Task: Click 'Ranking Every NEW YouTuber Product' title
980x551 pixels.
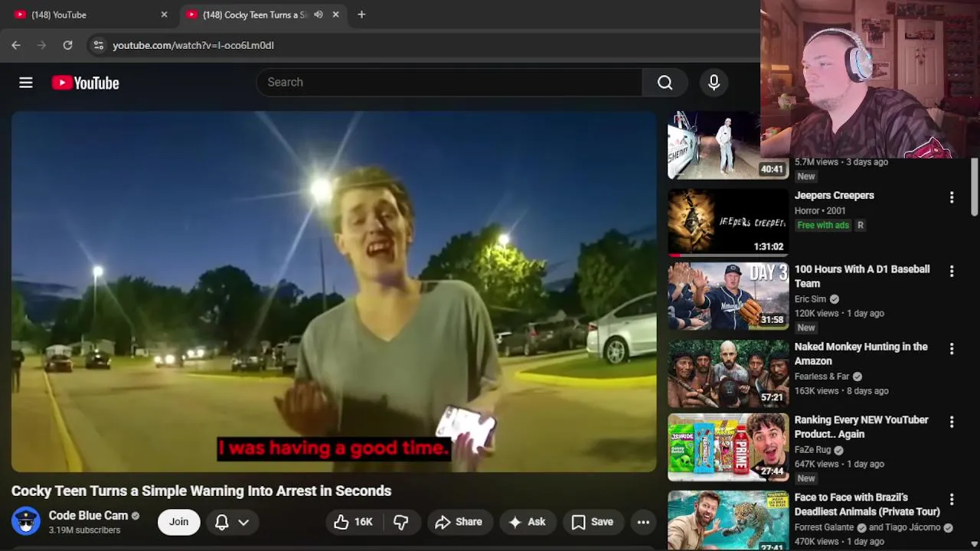Action: click(861, 427)
